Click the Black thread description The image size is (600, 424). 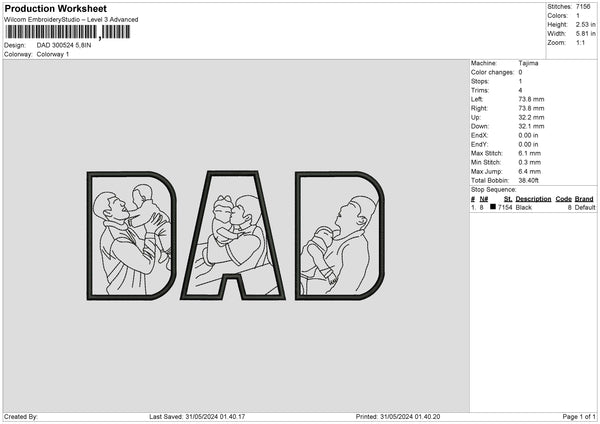coord(524,207)
